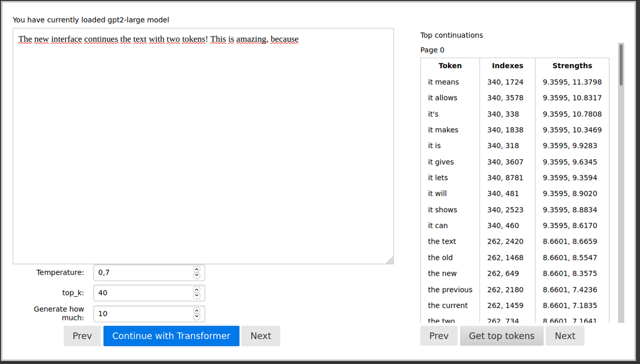This screenshot has height=364, width=640.
Task: Click index cell '340, 3607'
Action: click(x=507, y=162)
